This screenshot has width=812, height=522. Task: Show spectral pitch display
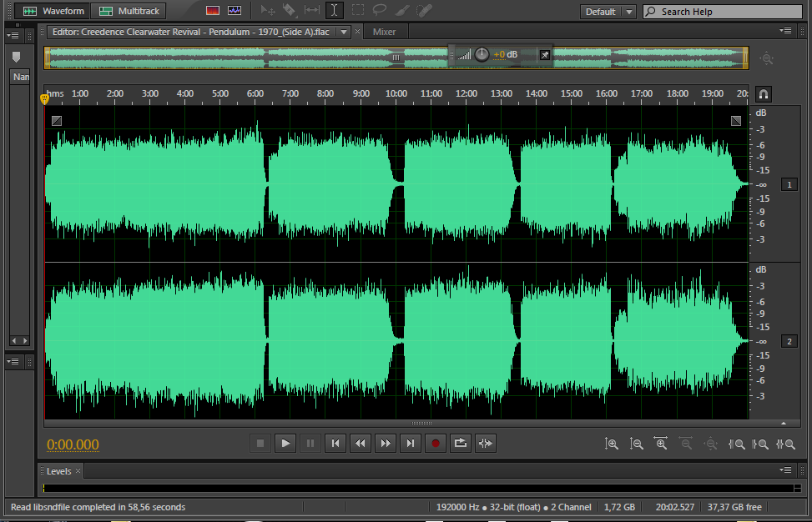234,10
